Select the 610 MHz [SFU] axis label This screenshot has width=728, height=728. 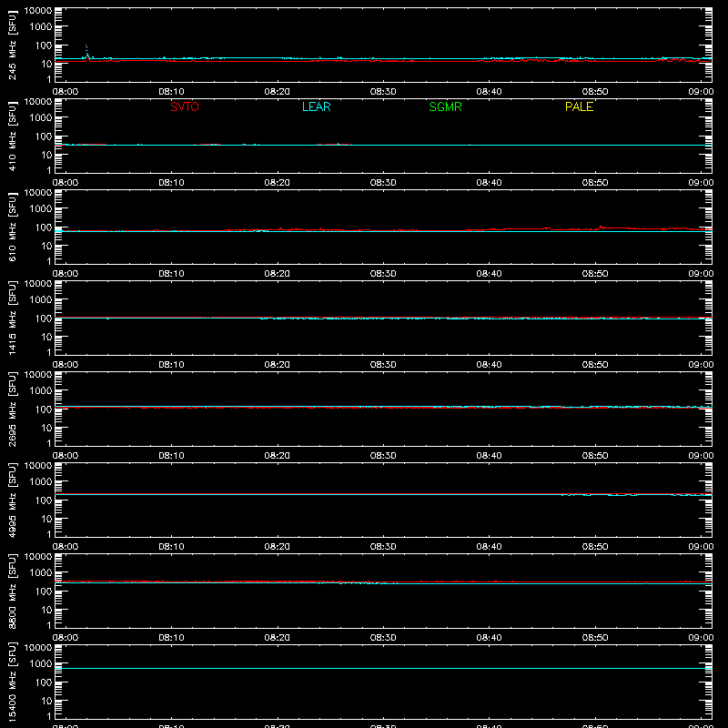(x=12, y=227)
